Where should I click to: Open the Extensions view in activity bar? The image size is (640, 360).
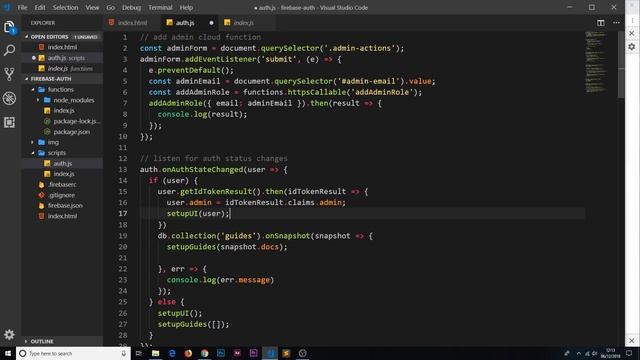[x=9, y=122]
